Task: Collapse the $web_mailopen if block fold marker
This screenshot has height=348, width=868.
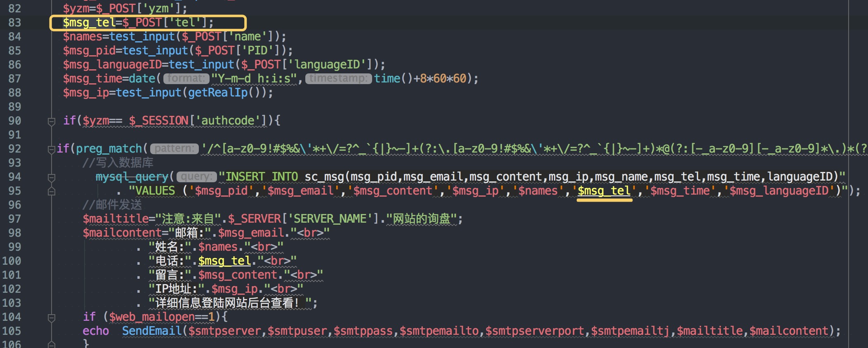Action: pyautogui.click(x=52, y=317)
